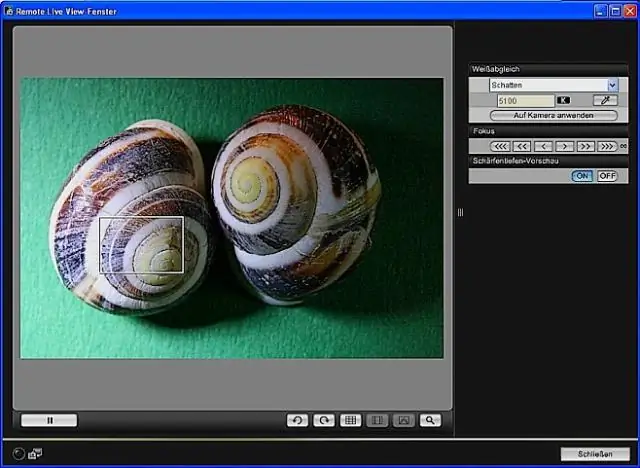Viewport: 640px width, 468px height.
Task: Click Auf Kamera anwenden button
Action: click(553, 116)
